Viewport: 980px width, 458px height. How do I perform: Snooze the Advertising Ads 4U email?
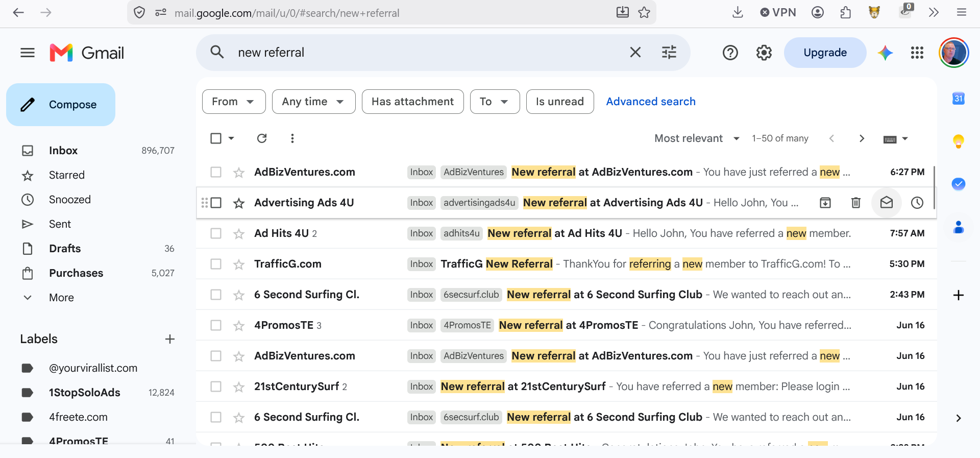[917, 203]
